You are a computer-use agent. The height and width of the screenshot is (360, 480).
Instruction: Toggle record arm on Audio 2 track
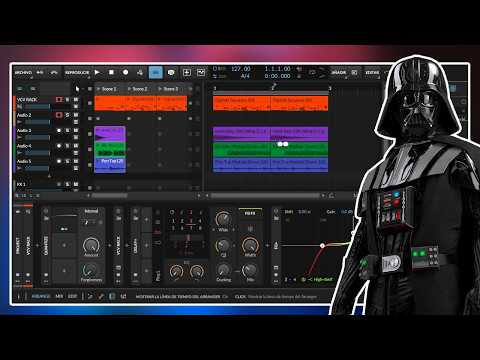pos(59,115)
